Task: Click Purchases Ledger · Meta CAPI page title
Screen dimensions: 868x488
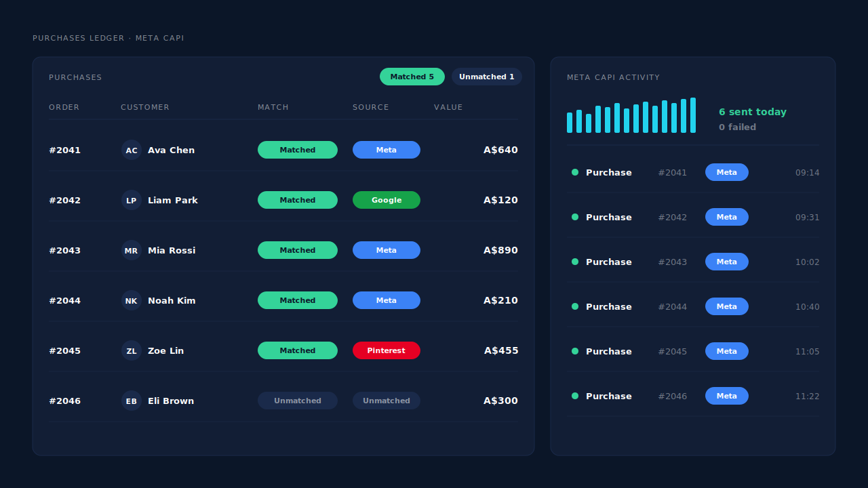Action: 108,38
